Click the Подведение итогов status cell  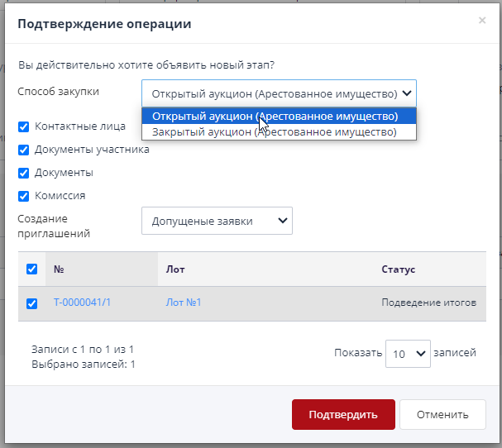[428, 303]
